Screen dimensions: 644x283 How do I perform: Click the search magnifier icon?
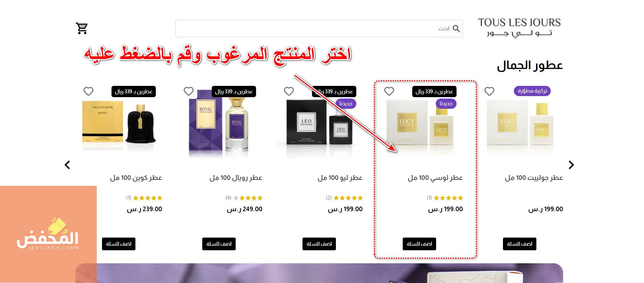pos(456,29)
